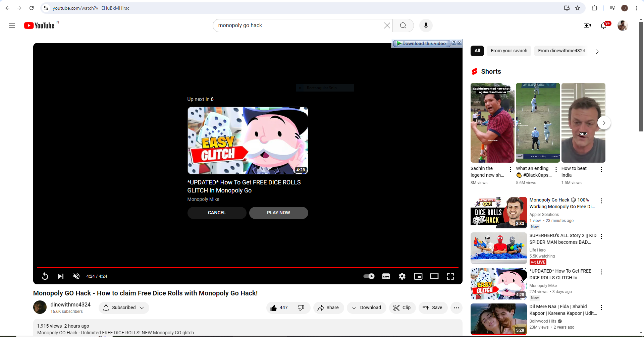The width and height of the screenshot is (644, 337).
Task: Open the Create video menu
Action: (x=587, y=25)
